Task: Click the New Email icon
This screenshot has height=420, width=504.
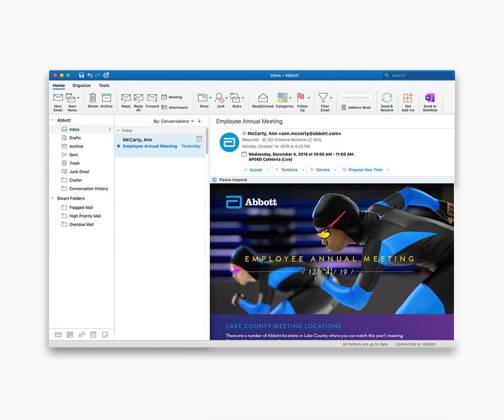Action: tap(58, 98)
